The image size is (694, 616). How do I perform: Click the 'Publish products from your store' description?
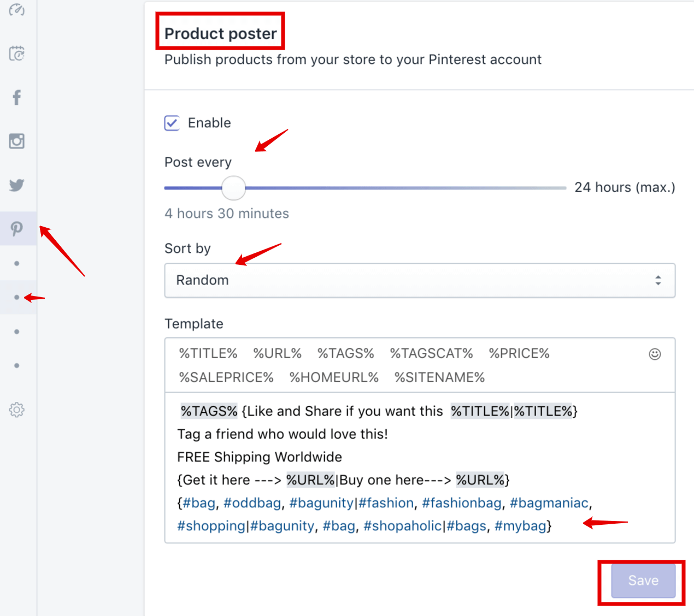coord(353,60)
